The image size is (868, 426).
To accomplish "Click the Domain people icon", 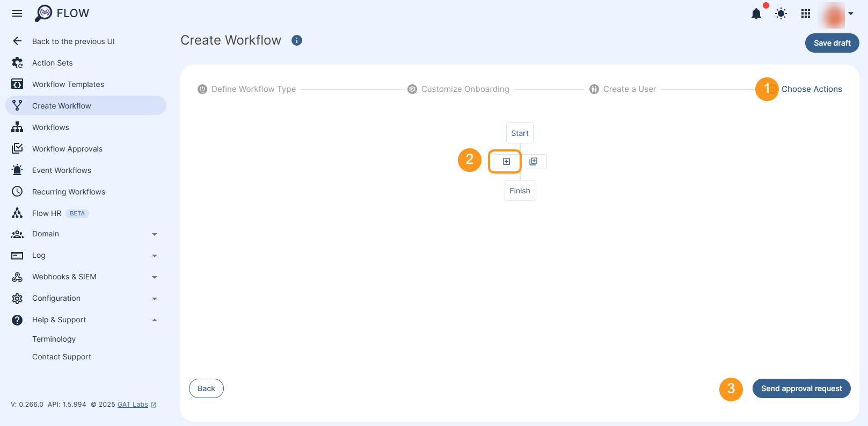I will [17, 234].
